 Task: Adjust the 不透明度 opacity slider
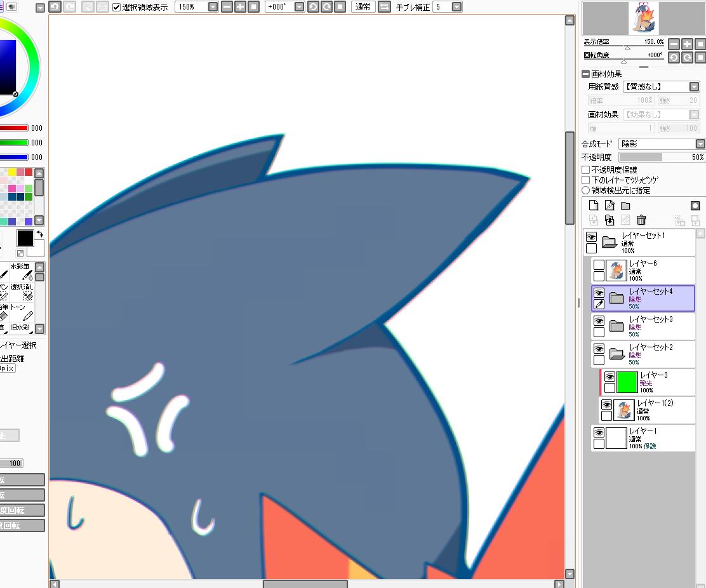tap(662, 157)
